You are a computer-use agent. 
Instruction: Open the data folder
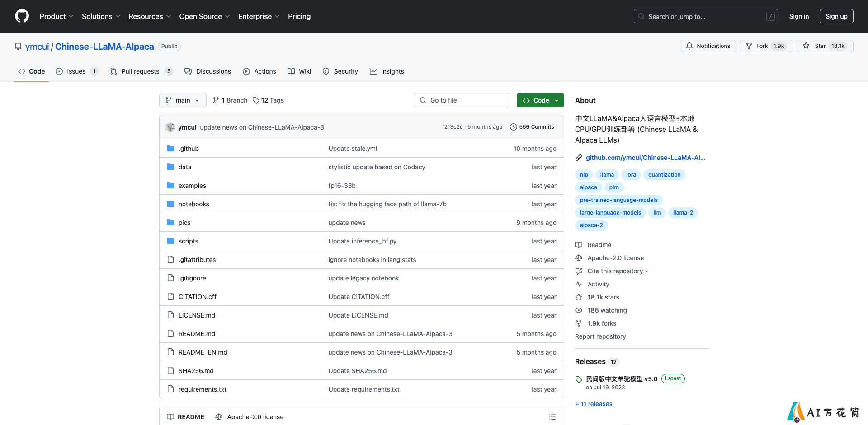185,167
